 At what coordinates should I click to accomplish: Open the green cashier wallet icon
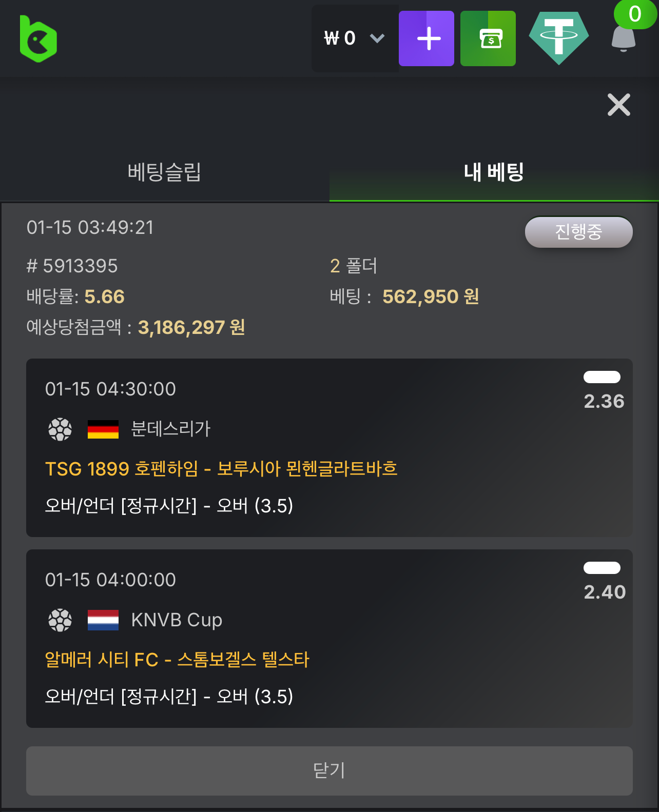coord(488,38)
